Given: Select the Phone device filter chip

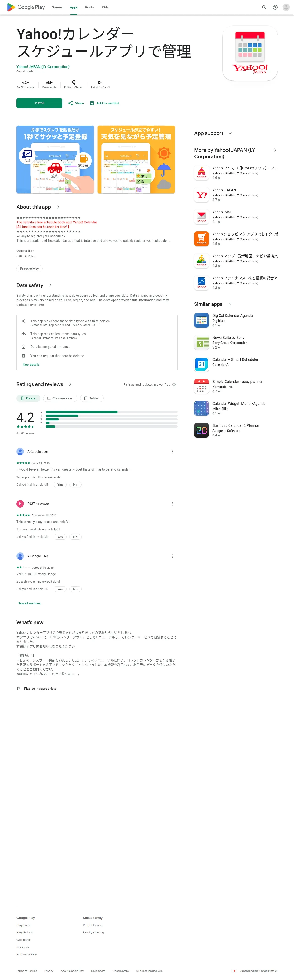Looking at the screenshot, I should point(28,398).
